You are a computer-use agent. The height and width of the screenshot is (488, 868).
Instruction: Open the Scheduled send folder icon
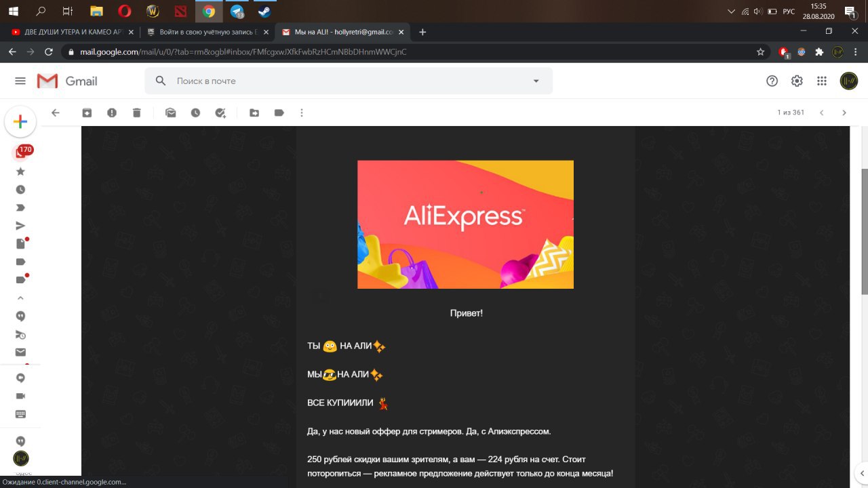(20, 334)
